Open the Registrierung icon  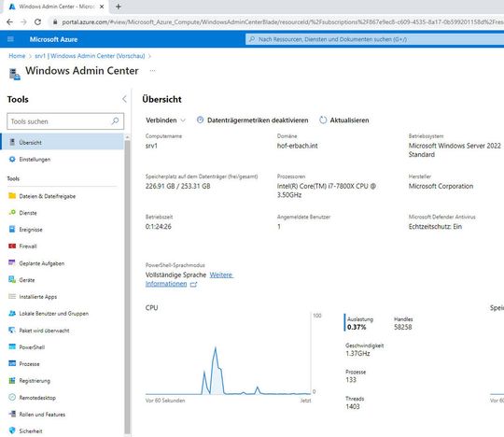coord(12,380)
